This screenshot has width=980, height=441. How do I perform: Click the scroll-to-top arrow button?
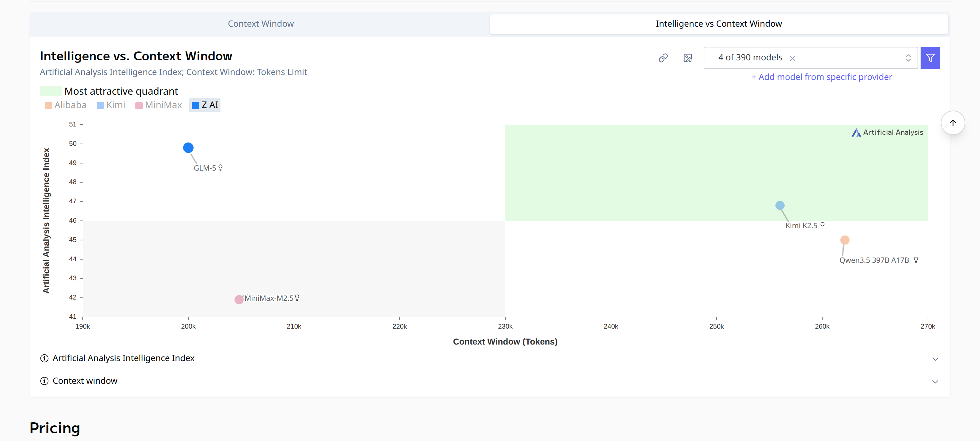(x=953, y=123)
